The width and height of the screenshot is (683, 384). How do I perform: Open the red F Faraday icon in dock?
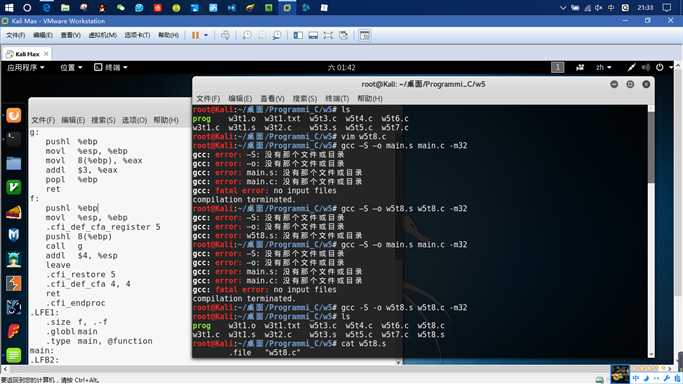pos(14,331)
